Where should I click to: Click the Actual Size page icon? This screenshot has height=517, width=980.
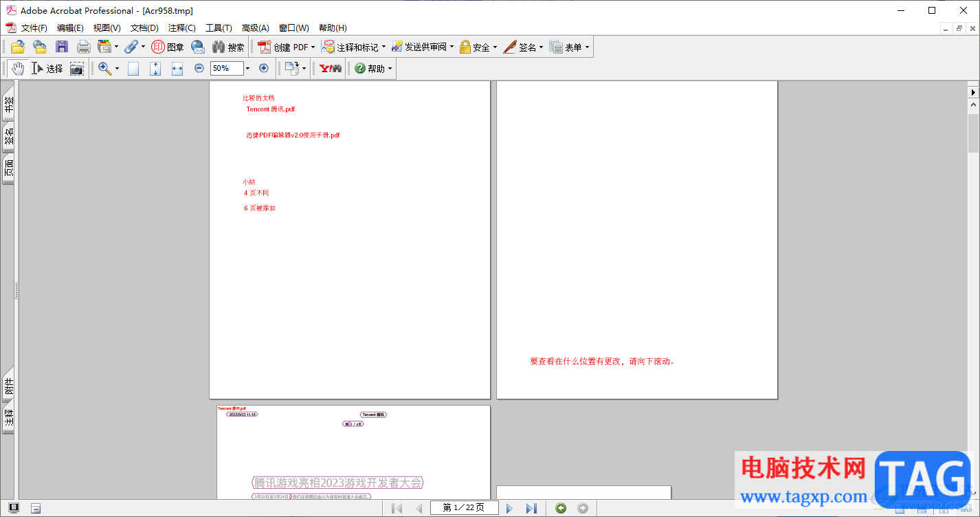(133, 69)
